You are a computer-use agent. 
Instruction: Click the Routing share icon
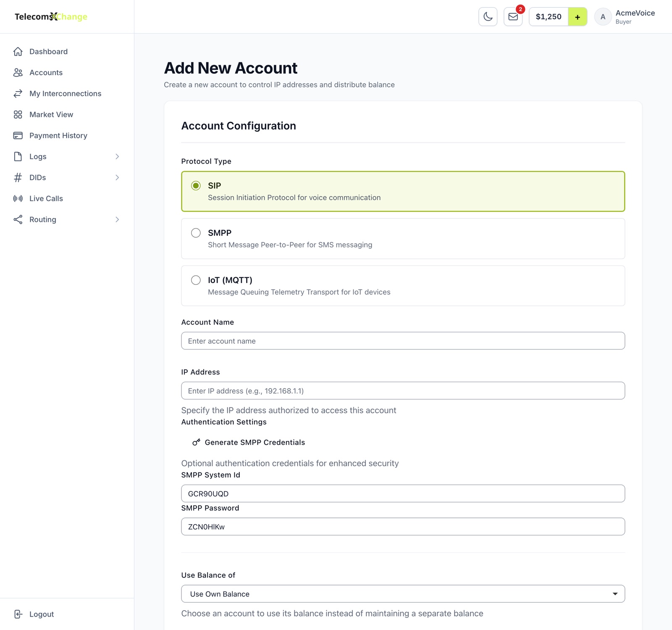pos(18,220)
